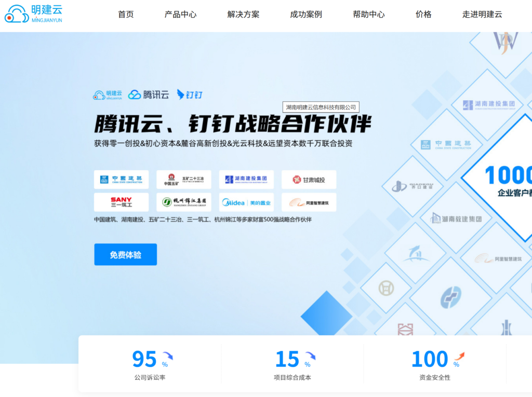Click the 钉钉 logo in the banner
Viewport: 532px width, 397px height.
[190, 94]
